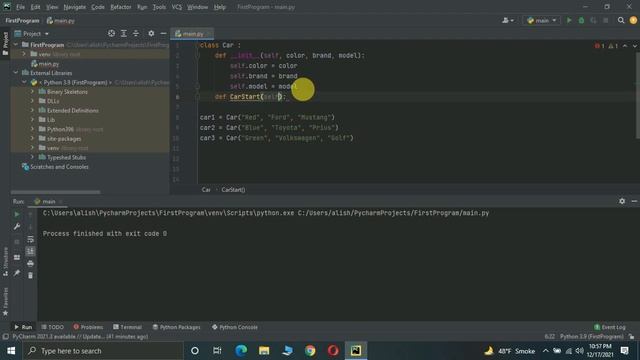This screenshot has height=360, width=640.
Task: Clear console with trash icon
Action: (x=30, y=276)
